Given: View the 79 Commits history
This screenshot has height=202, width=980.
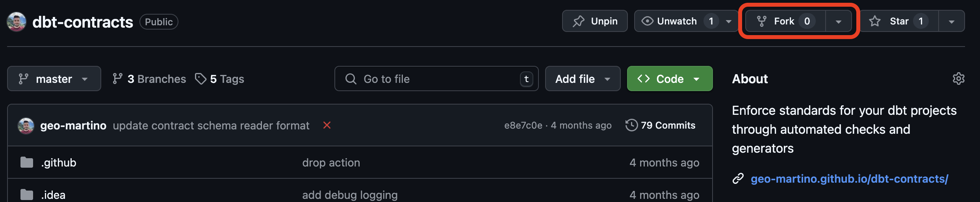Looking at the screenshot, I should tap(660, 125).
